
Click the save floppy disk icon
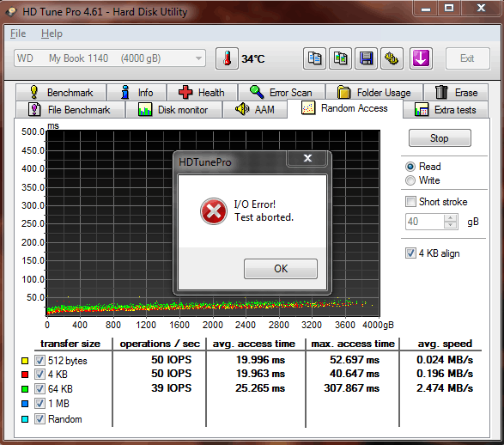(x=366, y=58)
